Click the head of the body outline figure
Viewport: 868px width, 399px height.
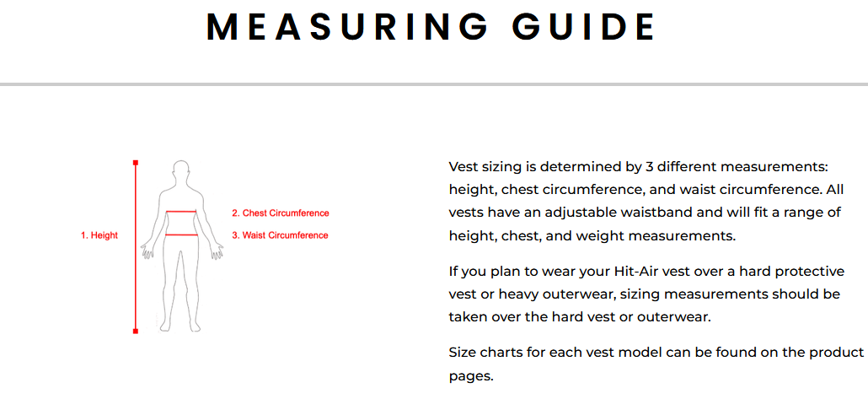pos(181,170)
